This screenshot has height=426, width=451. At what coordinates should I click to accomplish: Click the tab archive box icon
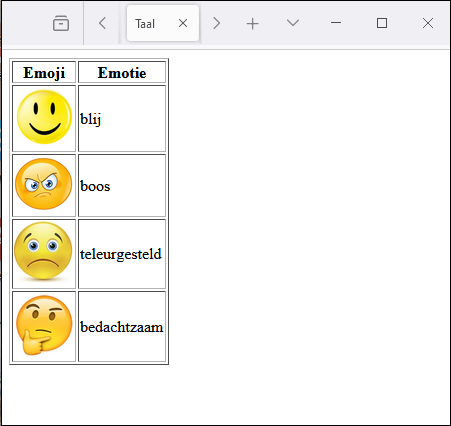(61, 23)
